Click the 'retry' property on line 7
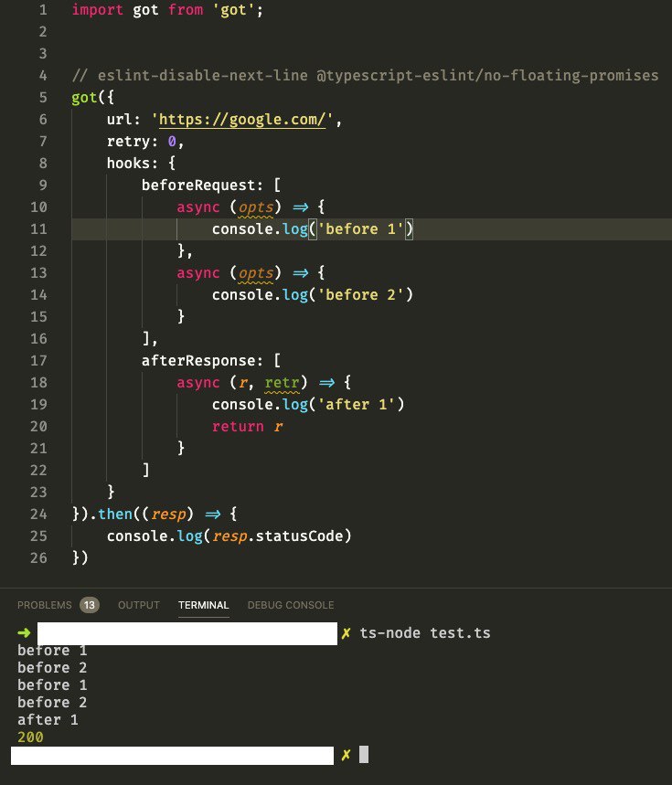The width and height of the screenshot is (672, 785). [128, 141]
